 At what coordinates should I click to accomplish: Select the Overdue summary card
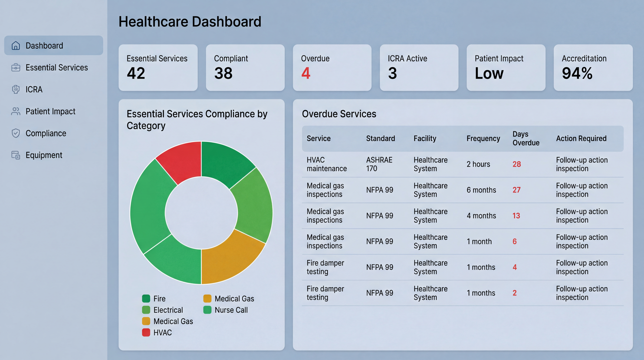[x=332, y=68]
